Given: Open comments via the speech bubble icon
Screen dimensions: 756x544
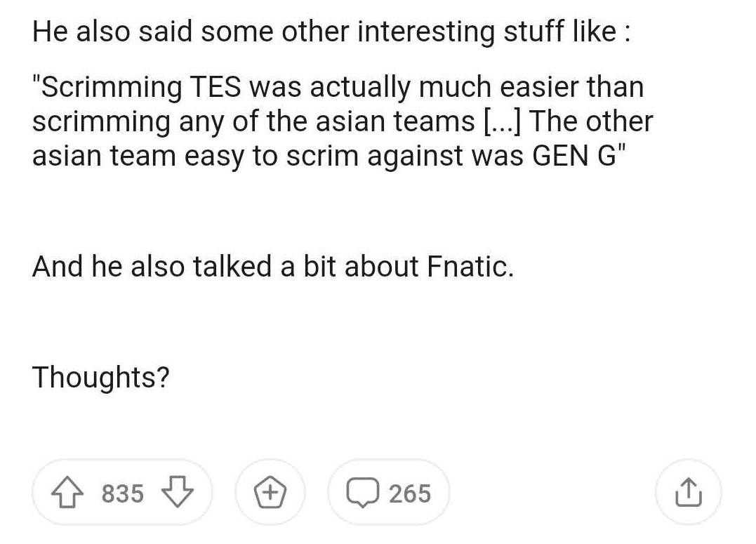Looking at the screenshot, I should (x=362, y=492).
